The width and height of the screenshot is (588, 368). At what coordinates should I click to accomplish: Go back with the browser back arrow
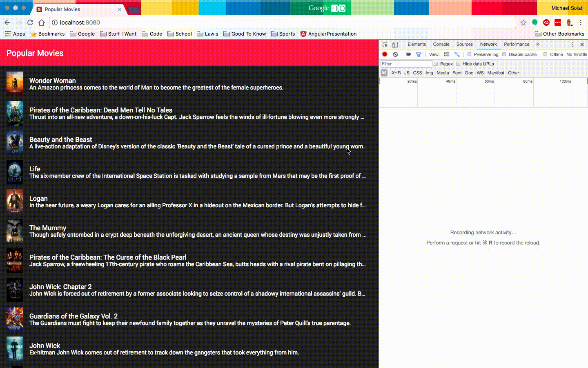[7, 22]
